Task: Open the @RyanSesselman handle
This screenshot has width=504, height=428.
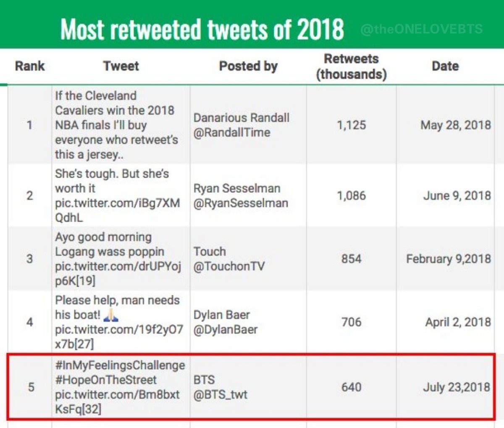Action: pyautogui.click(x=241, y=203)
